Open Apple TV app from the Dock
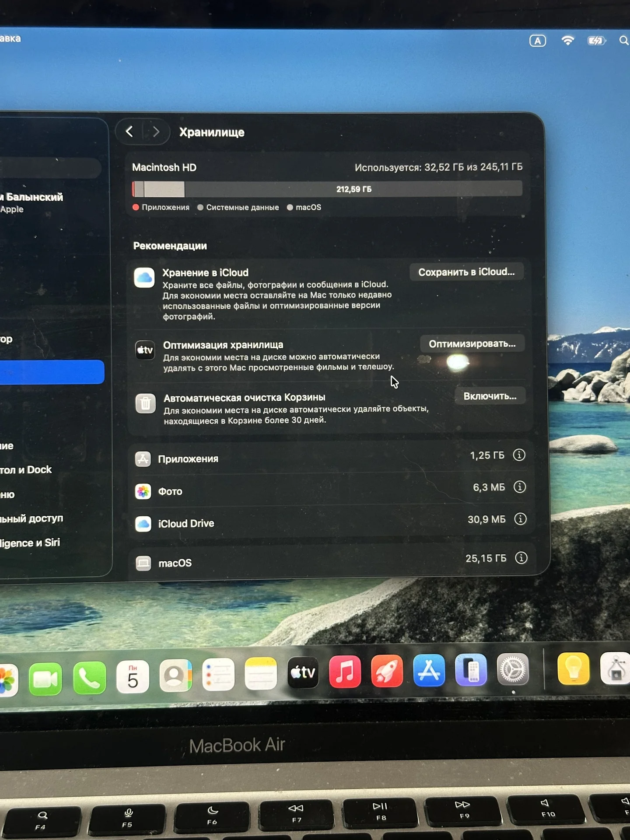630x840 pixels. pyautogui.click(x=303, y=672)
